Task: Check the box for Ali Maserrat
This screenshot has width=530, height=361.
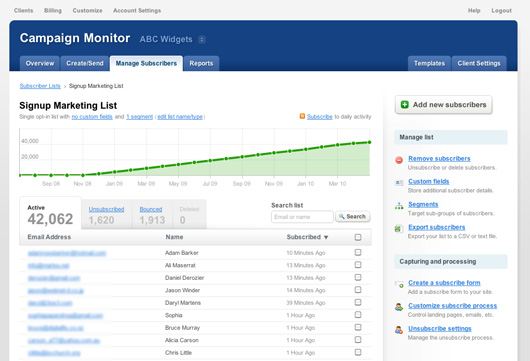Action: [358, 265]
